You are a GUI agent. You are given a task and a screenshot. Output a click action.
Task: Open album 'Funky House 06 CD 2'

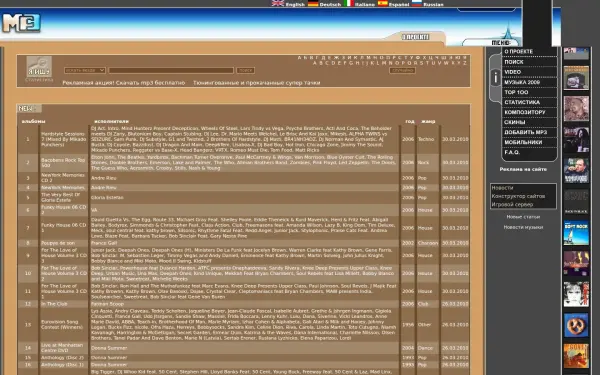pyautogui.click(x=64, y=210)
